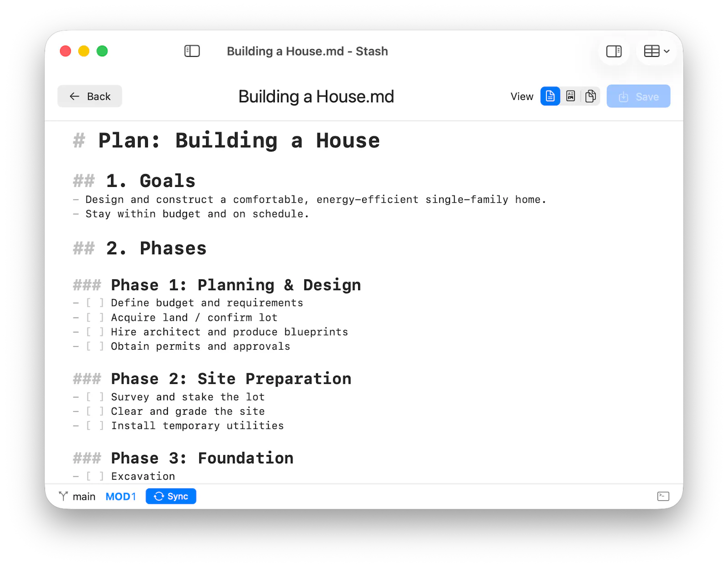Toggle the right inspector panel icon
The image size is (728, 568).
614,51
